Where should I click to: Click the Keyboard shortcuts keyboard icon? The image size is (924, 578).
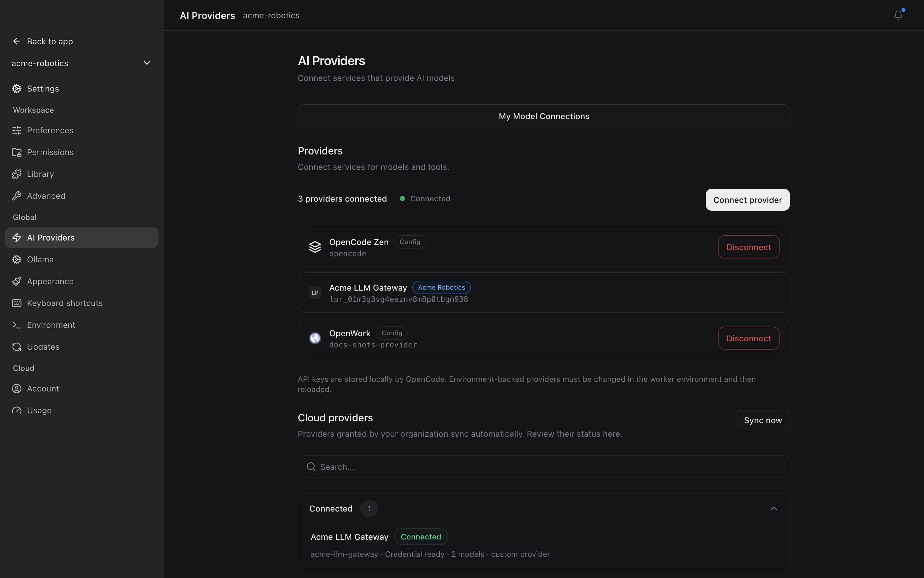click(x=16, y=303)
